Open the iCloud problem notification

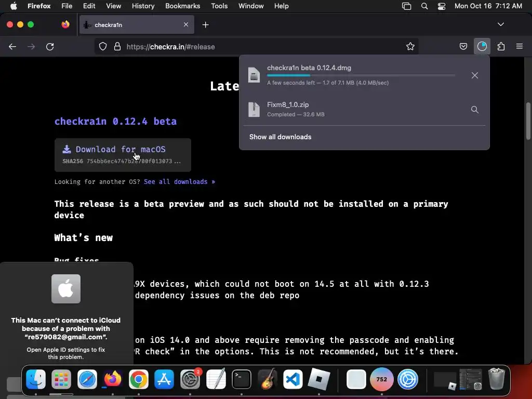pos(66,314)
